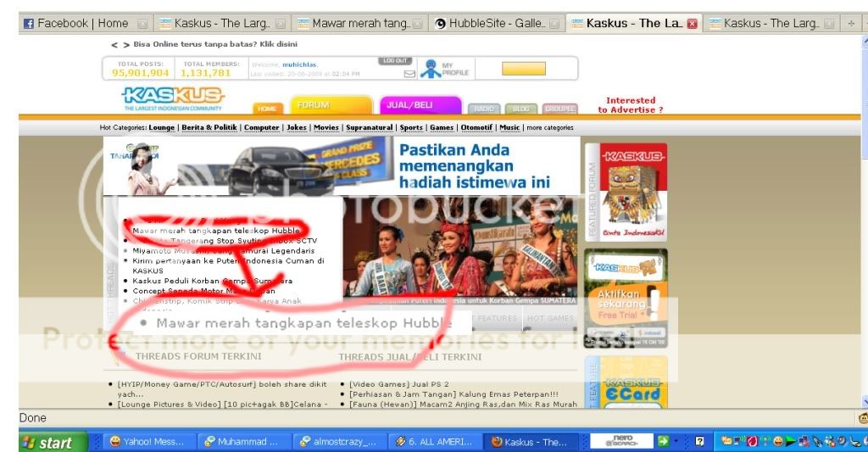The image size is (868, 452).
Task: Click the LOG OUT button
Action: coord(395,60)
